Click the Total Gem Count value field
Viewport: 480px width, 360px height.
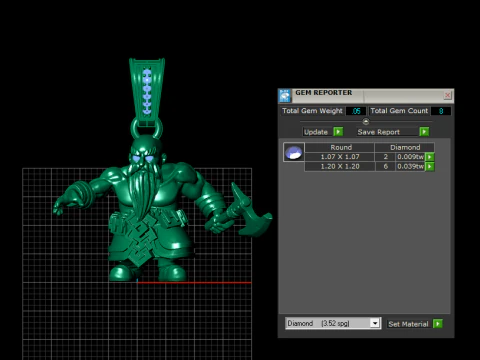click(441, 111)
